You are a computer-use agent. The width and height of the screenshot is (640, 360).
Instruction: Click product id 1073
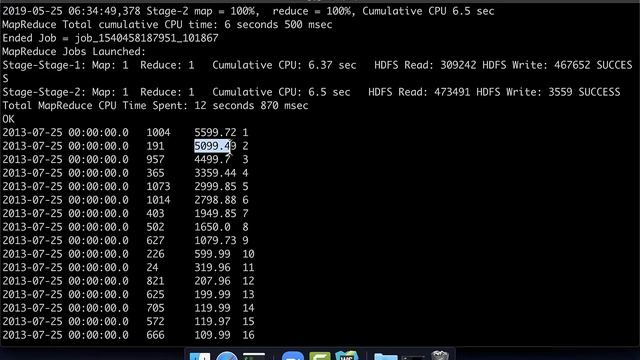click(x=158, y=187)
